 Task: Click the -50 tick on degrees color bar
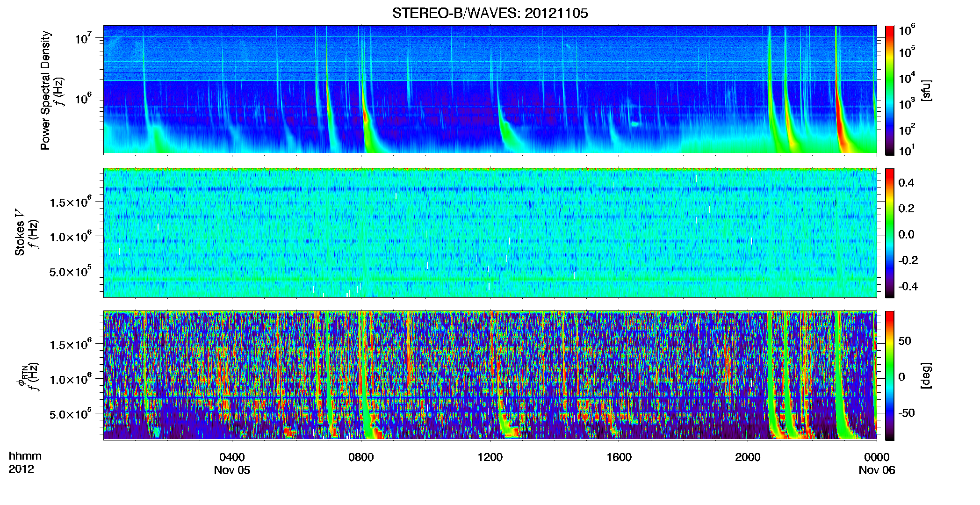(907, 413)
